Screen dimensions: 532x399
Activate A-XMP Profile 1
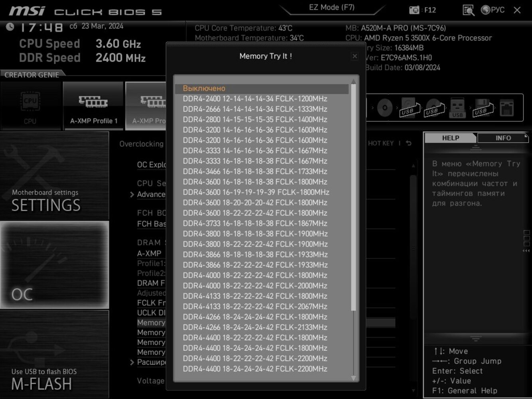pos(93,106)
